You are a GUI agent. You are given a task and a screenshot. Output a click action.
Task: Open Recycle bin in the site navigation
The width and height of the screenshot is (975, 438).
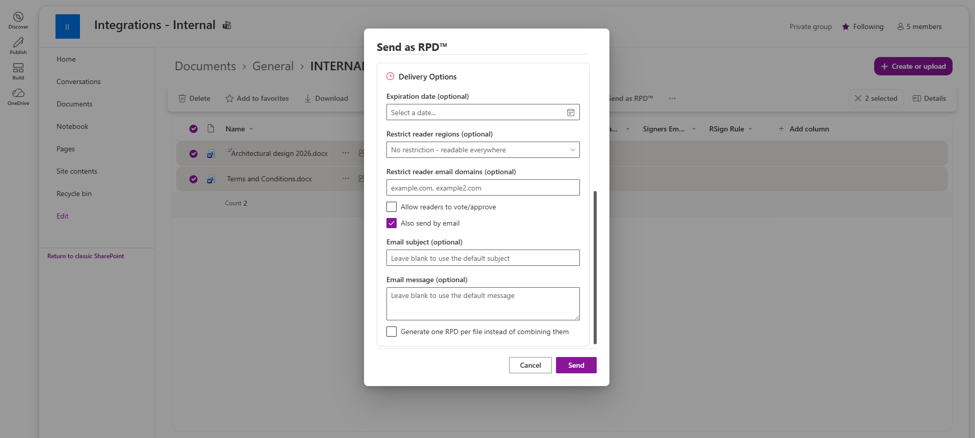click(x=74, y=193)
